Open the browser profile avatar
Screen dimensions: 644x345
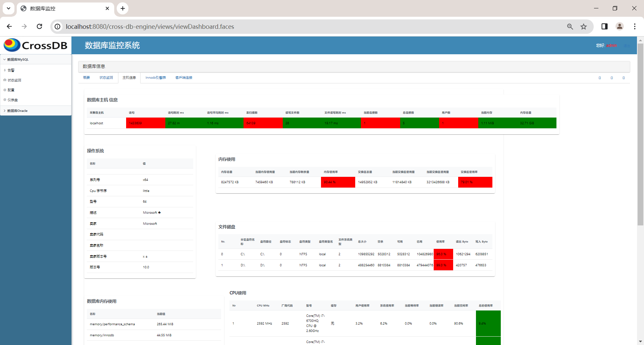point(620,26)
